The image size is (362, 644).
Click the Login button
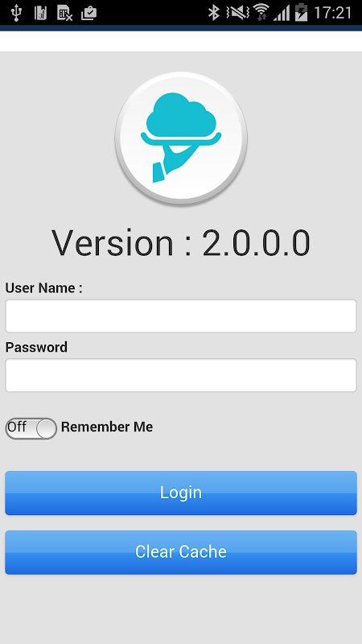(x=181, y=493)
